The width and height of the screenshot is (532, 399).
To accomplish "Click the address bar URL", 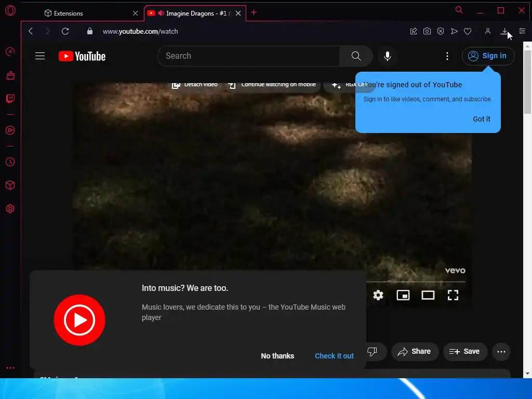I will pyautogui.click(x=140, y=31).
